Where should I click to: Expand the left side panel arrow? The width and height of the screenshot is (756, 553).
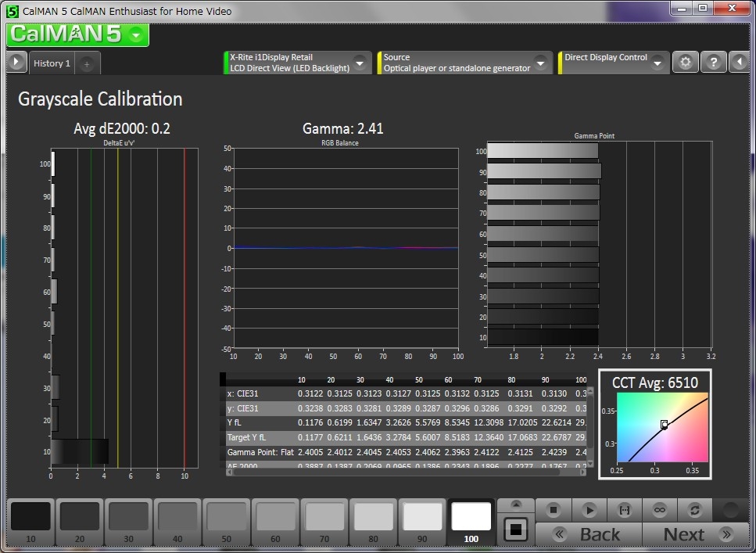coord(16,63)
